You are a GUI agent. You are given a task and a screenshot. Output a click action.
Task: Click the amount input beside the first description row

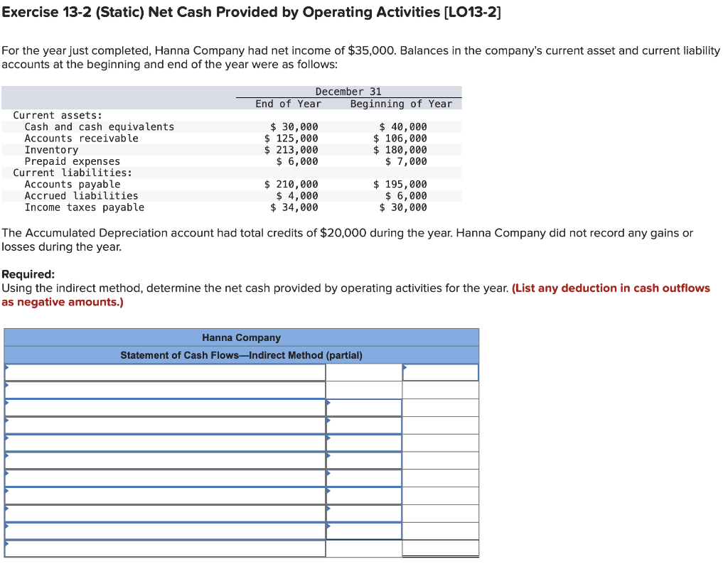pos(363,372)
